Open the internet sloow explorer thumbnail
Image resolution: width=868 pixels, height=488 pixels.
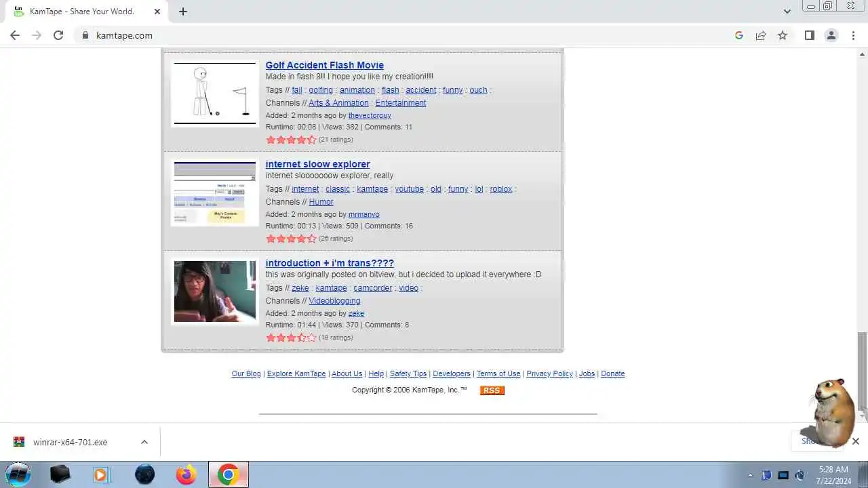[x=215, y=192]
